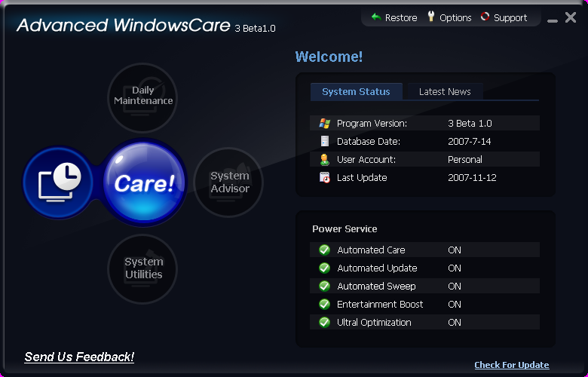Toggle the Automated Update green checkmark
Image resolution: width=588 pixels, height=377 pixels.
324,268
